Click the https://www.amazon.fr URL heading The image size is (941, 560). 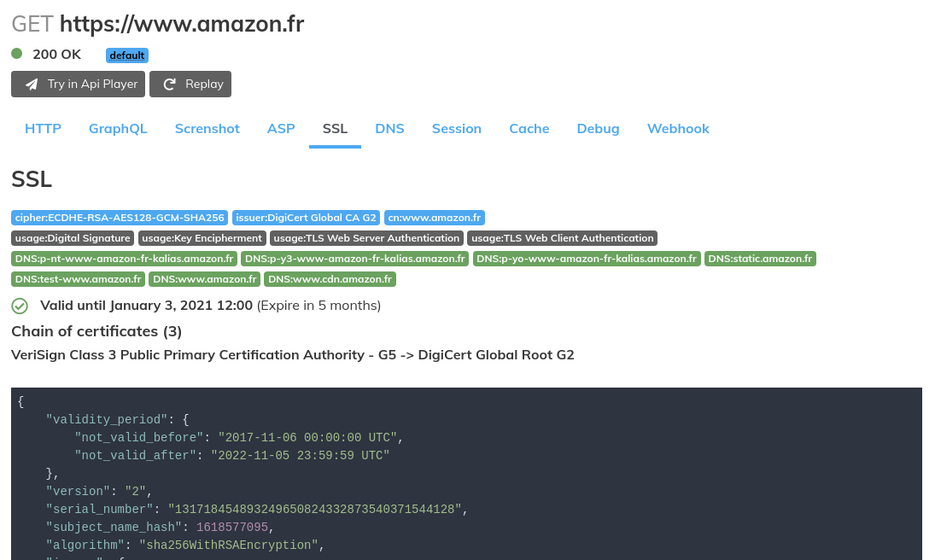(x=182, y=24)
